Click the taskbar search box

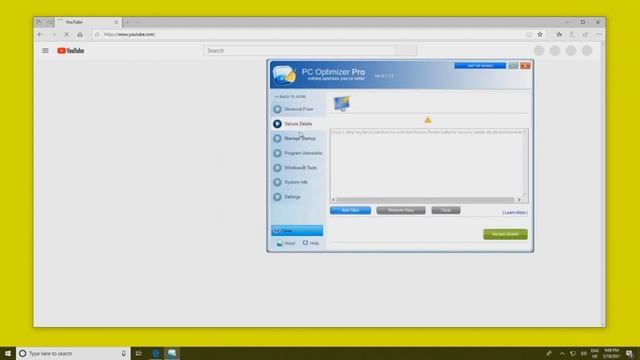click(73, 353)
